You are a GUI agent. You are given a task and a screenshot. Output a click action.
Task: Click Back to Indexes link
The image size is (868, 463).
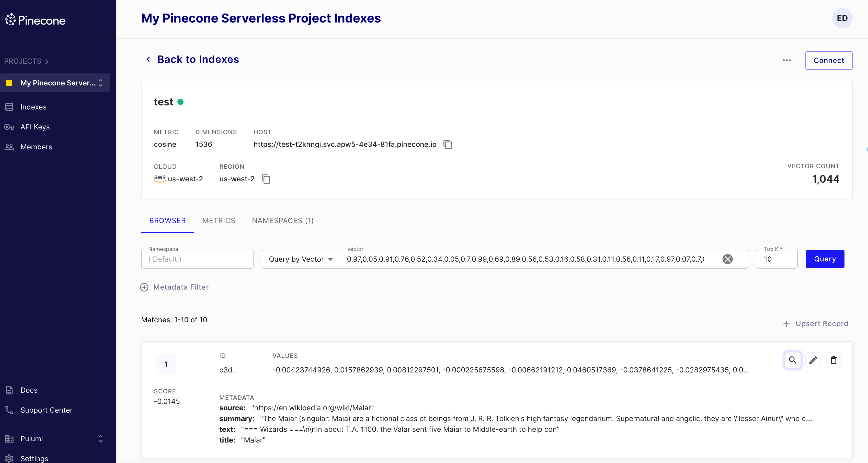pyautogui.click(x=198, y=59)
